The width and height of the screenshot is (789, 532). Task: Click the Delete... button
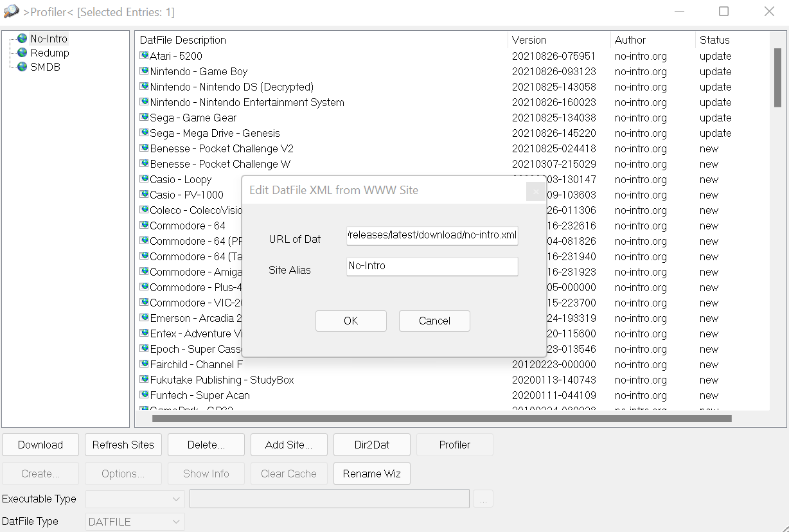[x=206, y=445]
